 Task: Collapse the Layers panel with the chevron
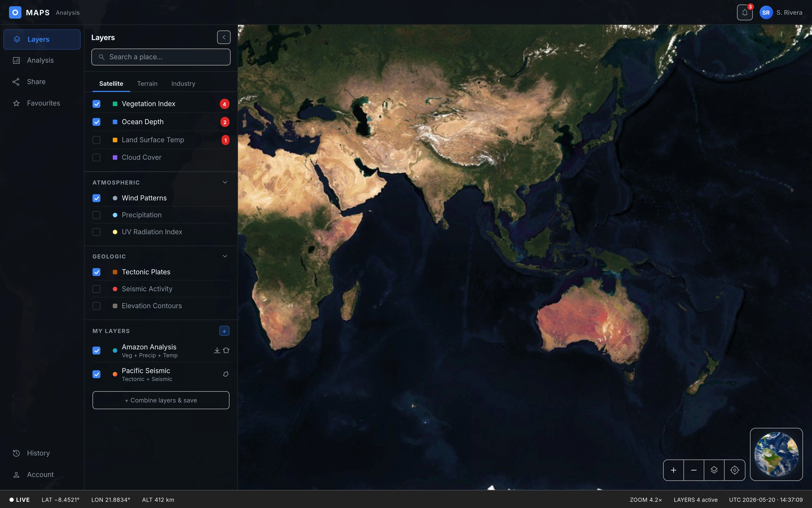pos(224,37)
